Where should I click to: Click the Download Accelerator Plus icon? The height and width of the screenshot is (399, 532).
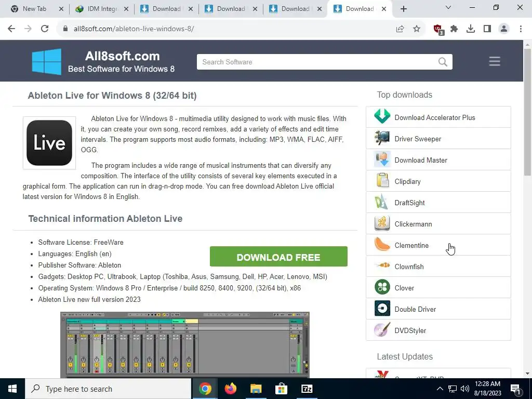pos(382,117)
